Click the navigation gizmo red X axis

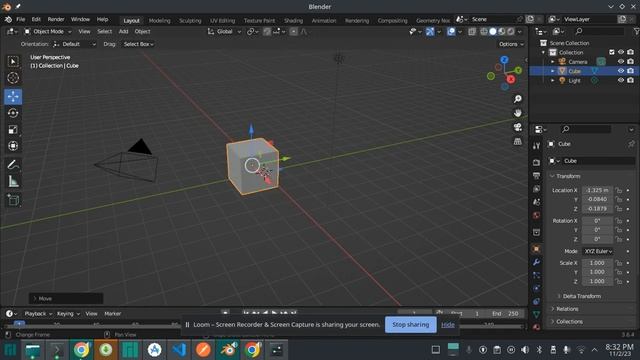(x=511, y=79)
